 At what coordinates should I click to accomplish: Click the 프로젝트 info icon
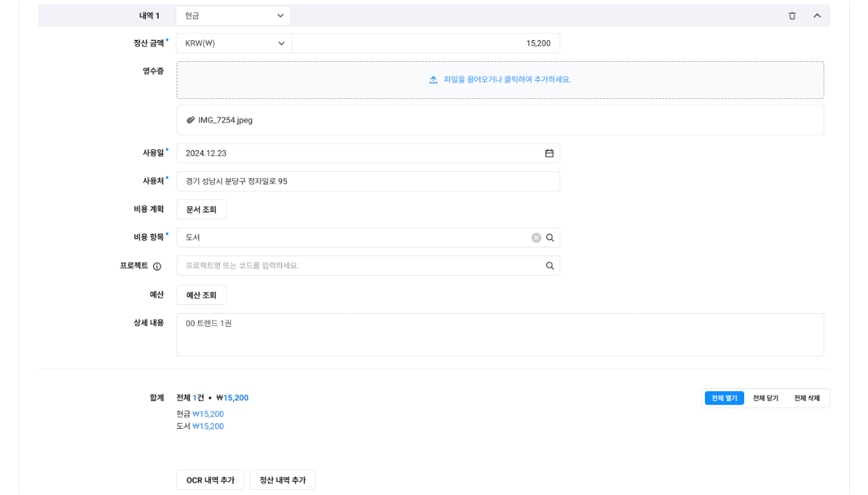coord(157,266)
